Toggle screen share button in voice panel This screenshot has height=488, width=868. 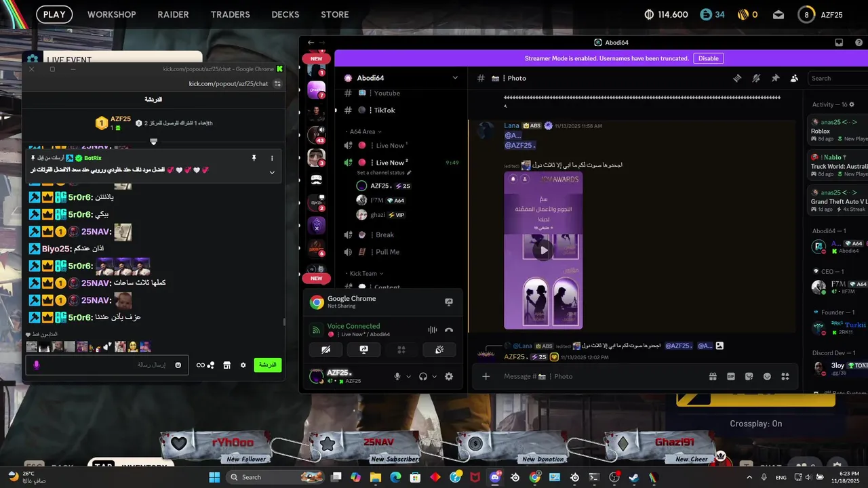pos(363,350)
